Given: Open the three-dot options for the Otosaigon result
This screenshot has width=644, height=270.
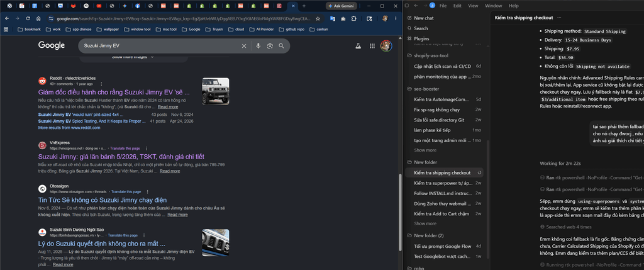Looking at the screenshot, I should 147,191.
